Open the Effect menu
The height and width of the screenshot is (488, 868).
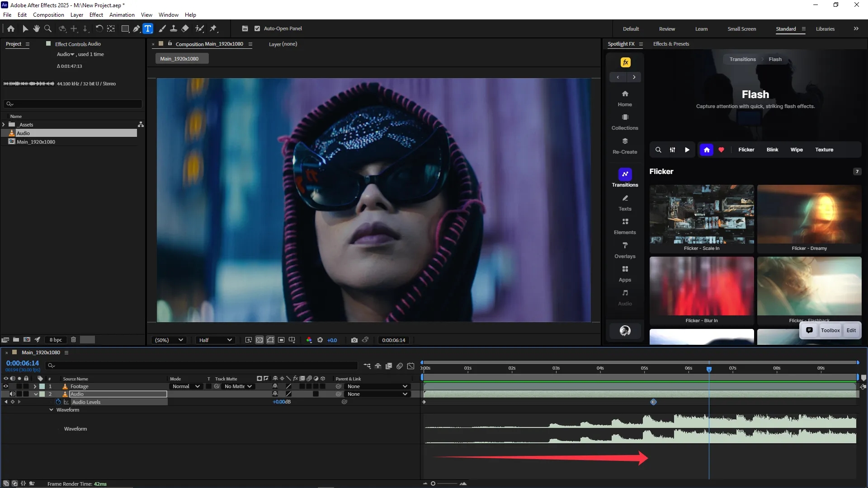click(96, 15)
